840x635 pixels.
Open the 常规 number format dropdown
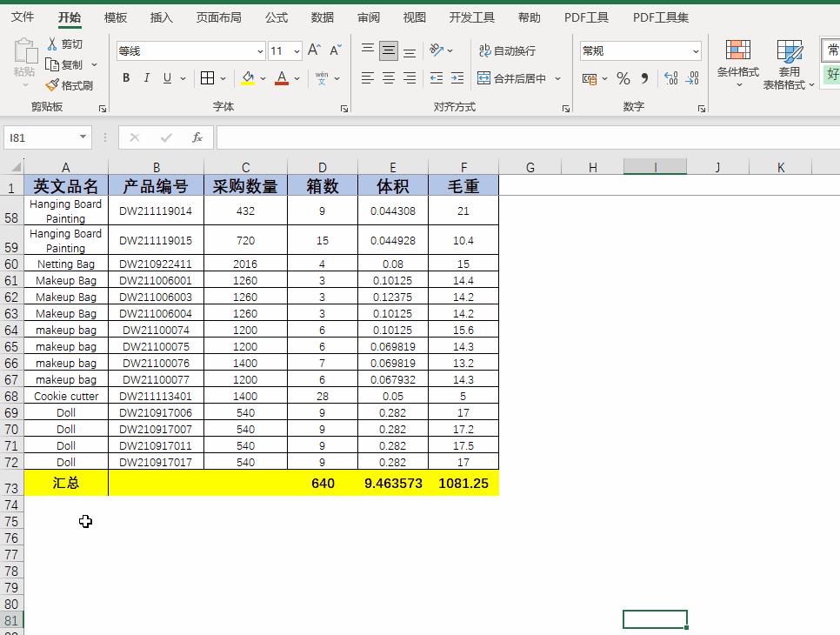(x=696, y=50)
